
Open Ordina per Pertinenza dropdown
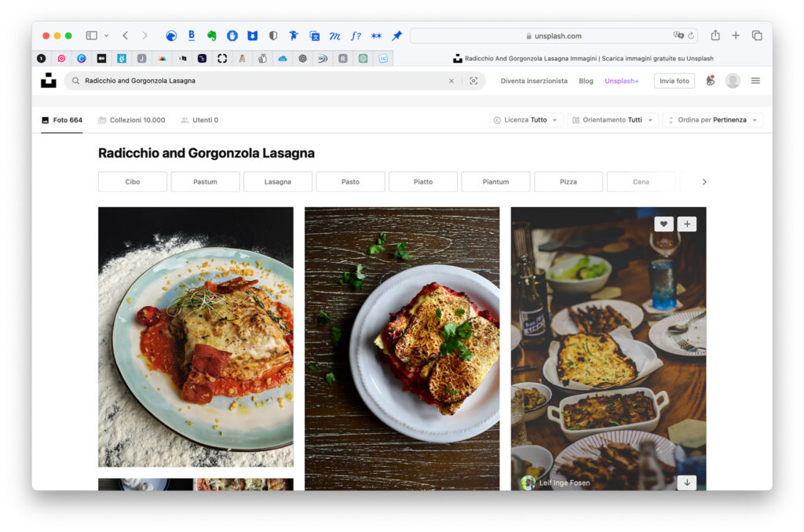(x=713, y=120)
